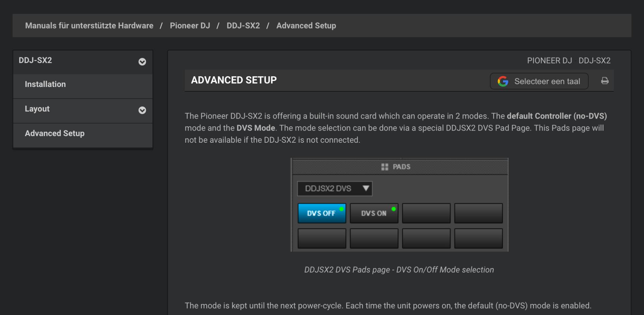Expand the DDJ-SX2 sidebar chevron
This screenshot has height=315, width=644.
pos(142,62)
